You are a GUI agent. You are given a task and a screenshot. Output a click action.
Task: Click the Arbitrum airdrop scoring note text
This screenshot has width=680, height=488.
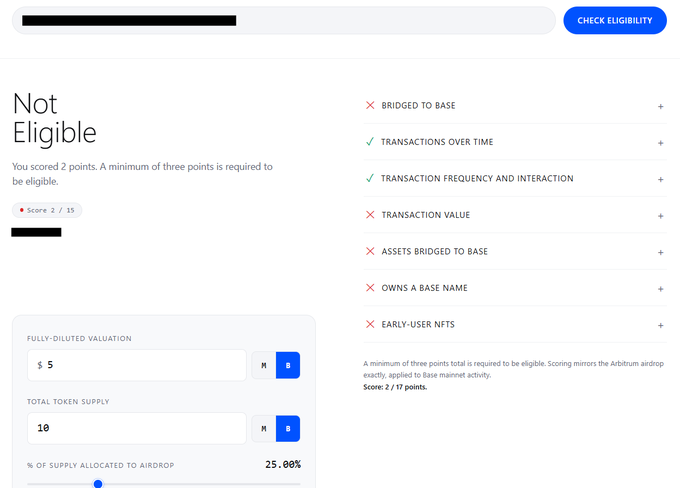tap(513, 369)
